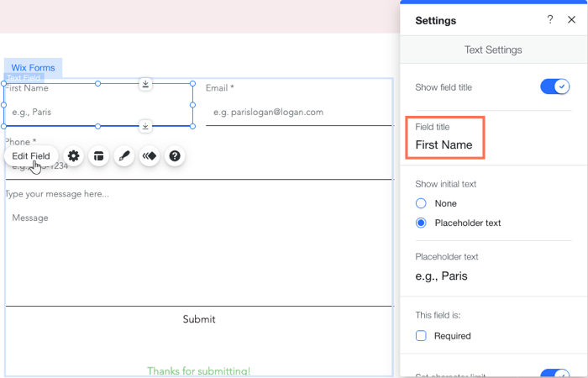Check the Required checkbox
588x378 pixels.
coord(421,336)
